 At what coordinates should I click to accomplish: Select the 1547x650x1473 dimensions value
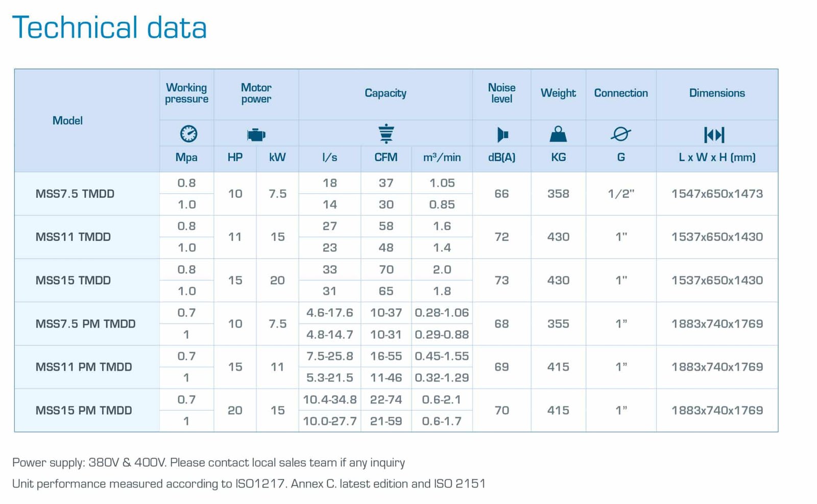click(717, 194)
